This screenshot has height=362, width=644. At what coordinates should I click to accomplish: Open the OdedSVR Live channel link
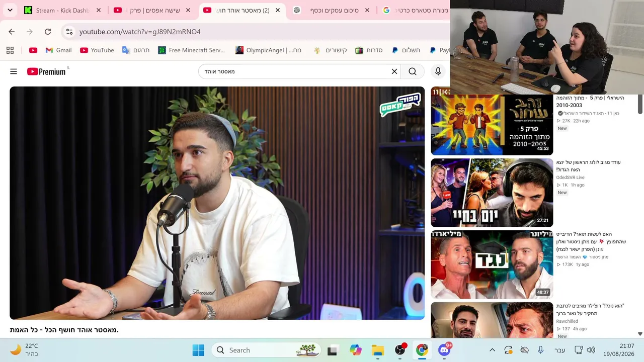tap(570, 177)
